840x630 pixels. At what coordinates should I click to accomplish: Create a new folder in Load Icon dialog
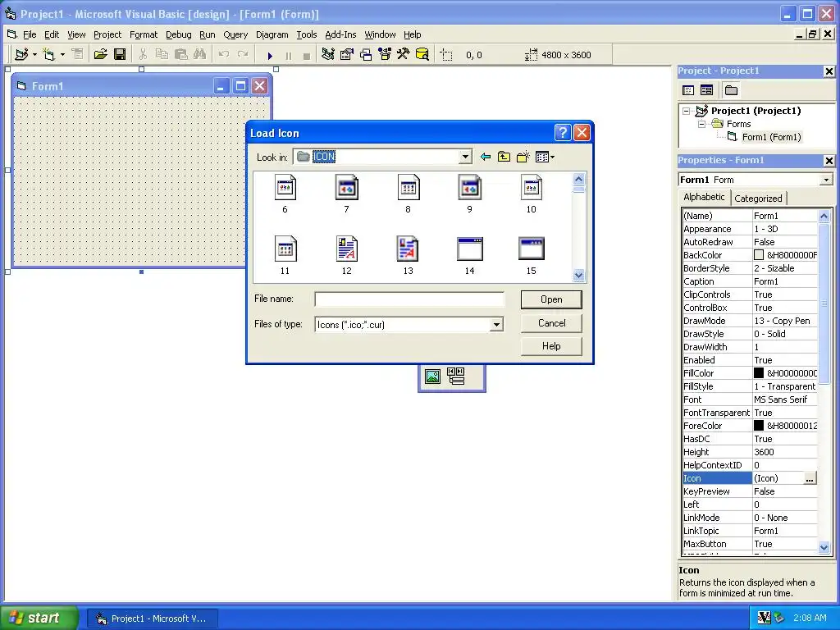[523, 157]
